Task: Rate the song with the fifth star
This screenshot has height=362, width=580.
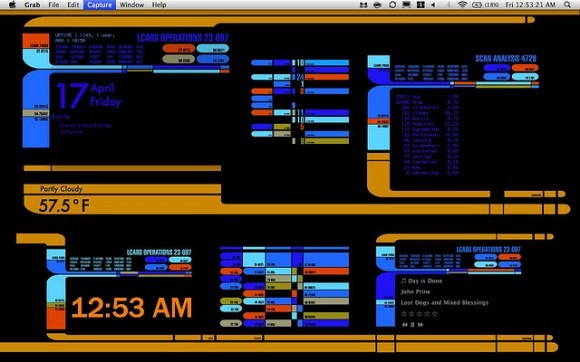Action: (435, 314)
